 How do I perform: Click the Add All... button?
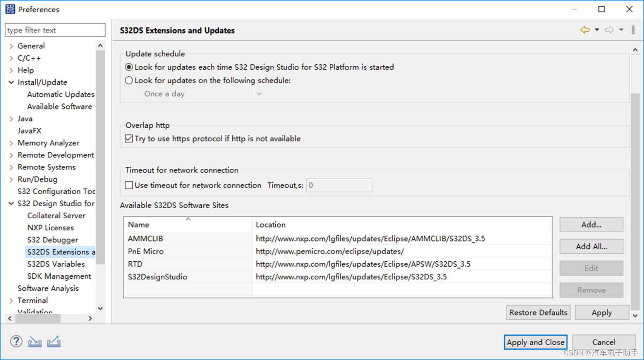click(591, 246)
